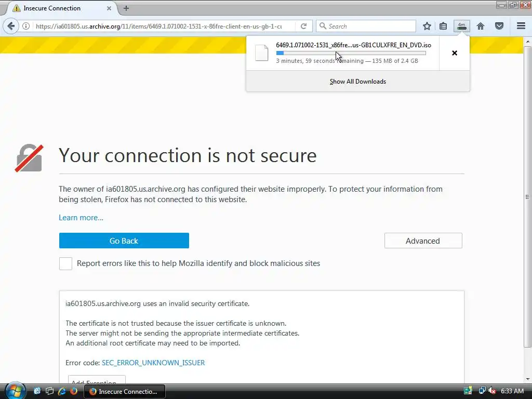The width and height of the screenshot is (532, 399).
Task: Launch Internet Explorer from quick launch
Action: point(62,391)
